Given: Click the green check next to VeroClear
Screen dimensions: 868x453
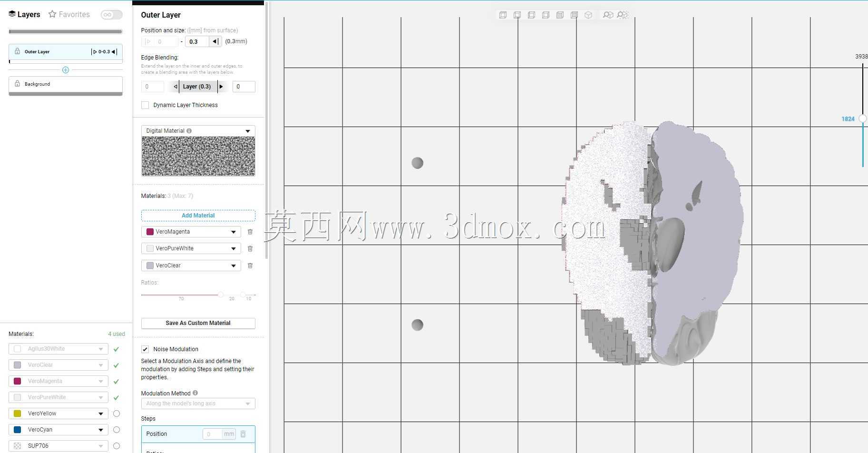Looking at the screenshot, I should click(x=116, y=365).
